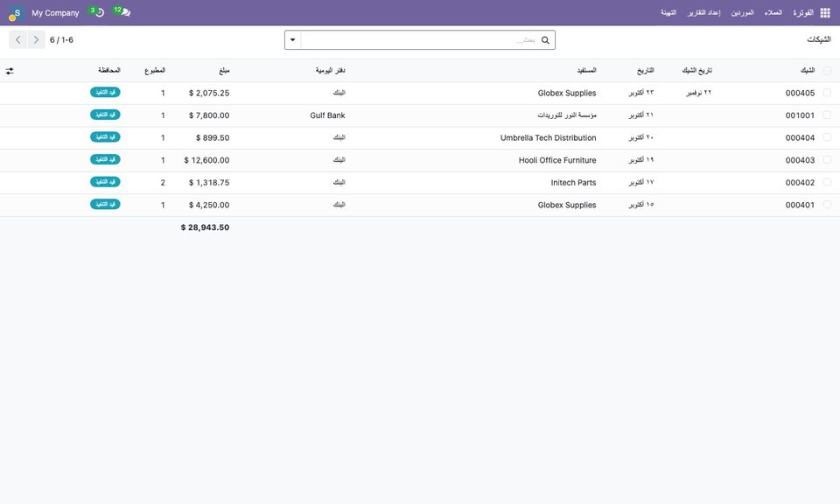Sort by the المحافظة column header
Image resolution: width=840 pixels, height=504 pixels.
(x=109, y=71)
